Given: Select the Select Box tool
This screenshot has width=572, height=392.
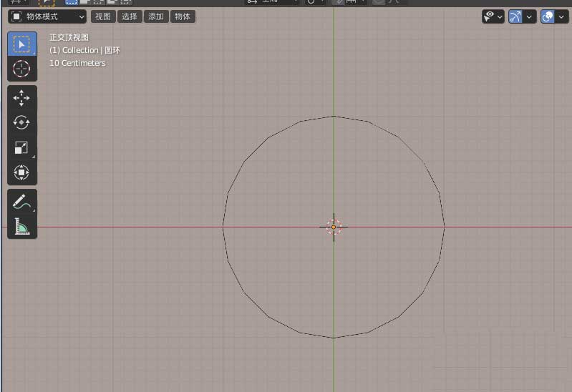Looking at the screenshot, I should (x=21, y=44).
